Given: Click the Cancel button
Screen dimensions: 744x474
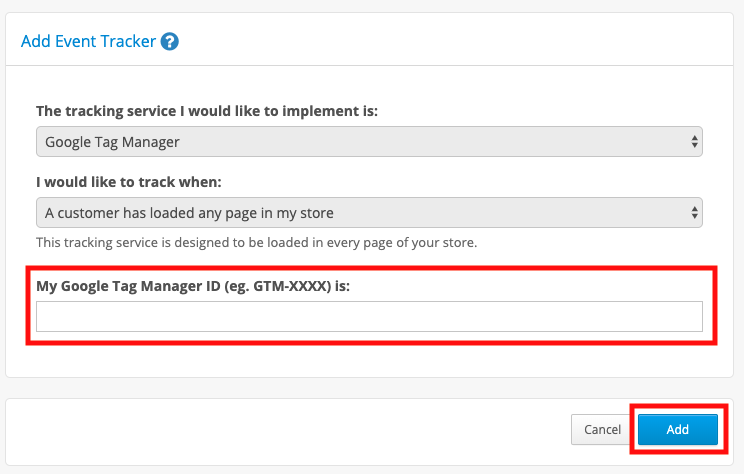Looking at the screenshot, I should [602, 429].
